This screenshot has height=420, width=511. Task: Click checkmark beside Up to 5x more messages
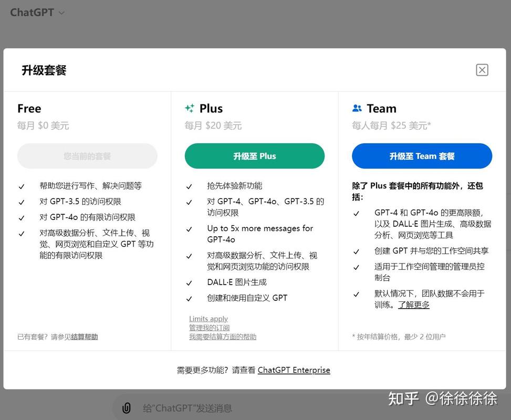tap(189, 229)
